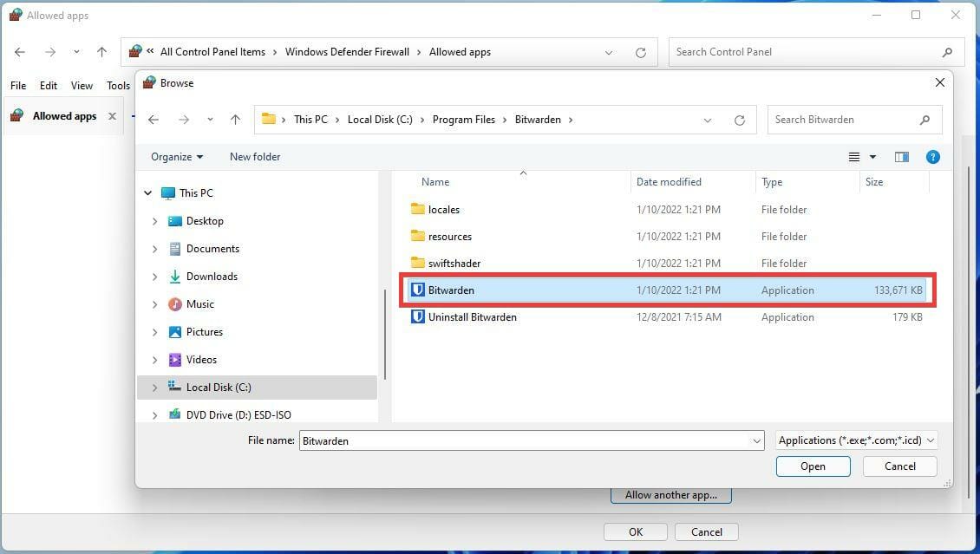980x554 pixels.
Task: Select This PC in navigation tree
Action: coord(196,193)
